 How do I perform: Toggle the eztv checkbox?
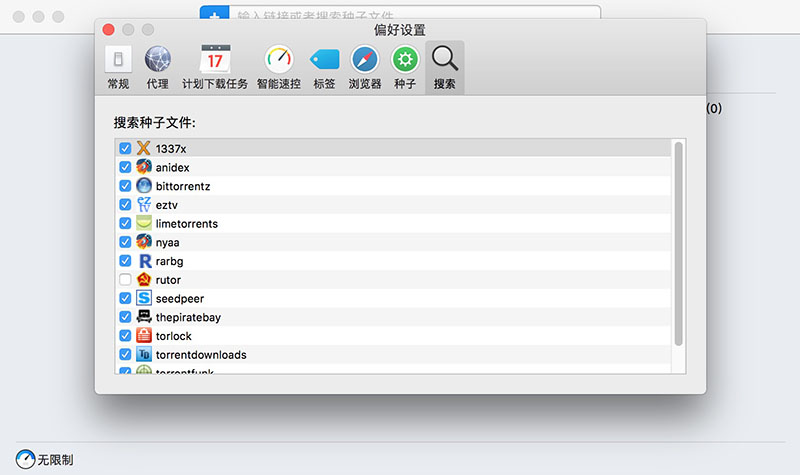(125, 205)
